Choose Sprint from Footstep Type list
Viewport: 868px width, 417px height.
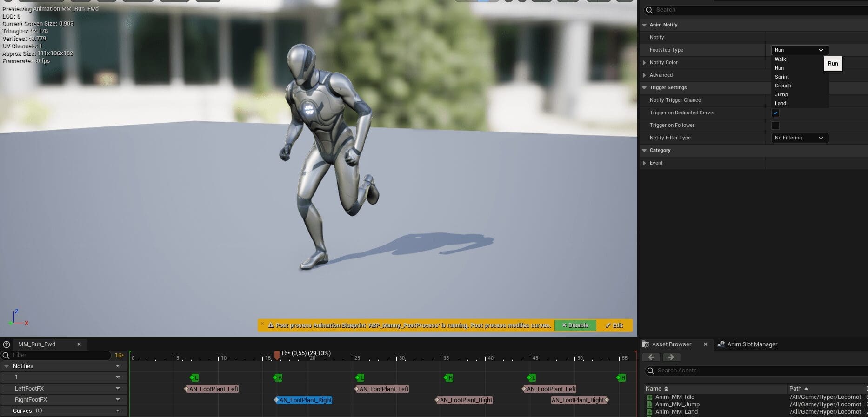click(782, 77)
